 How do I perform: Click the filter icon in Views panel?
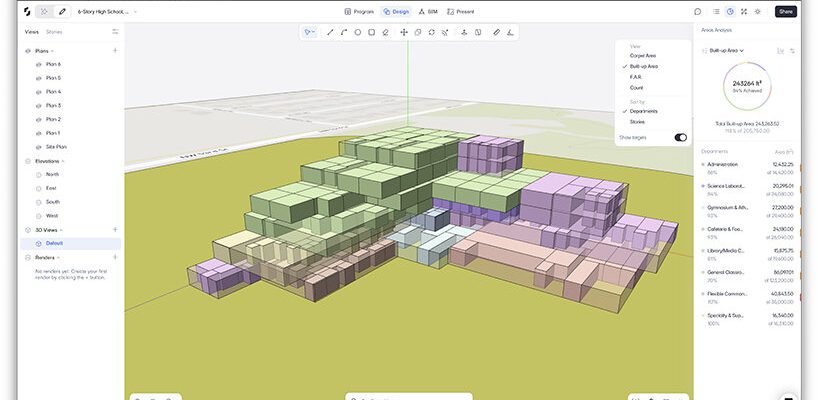115,32
